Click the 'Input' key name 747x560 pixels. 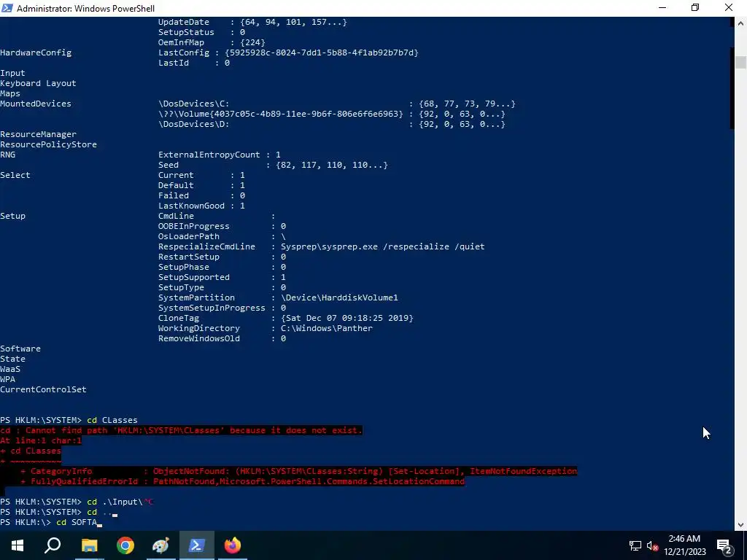coord(13,74)
